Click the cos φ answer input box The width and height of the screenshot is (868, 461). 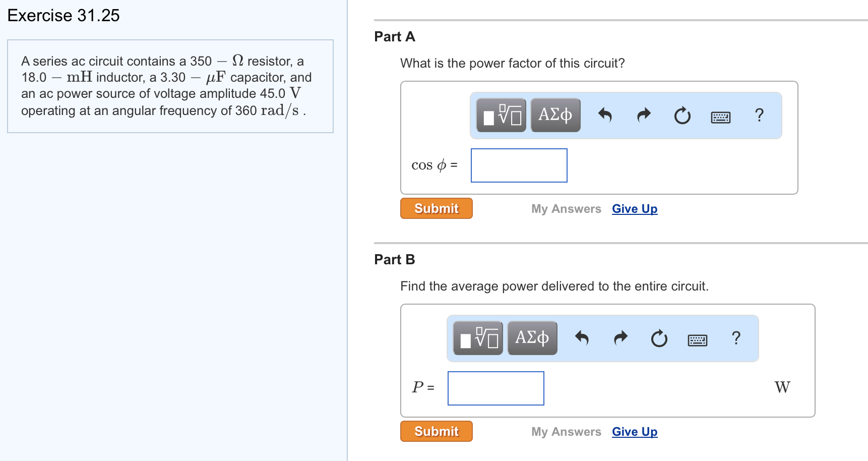[518, 165]
